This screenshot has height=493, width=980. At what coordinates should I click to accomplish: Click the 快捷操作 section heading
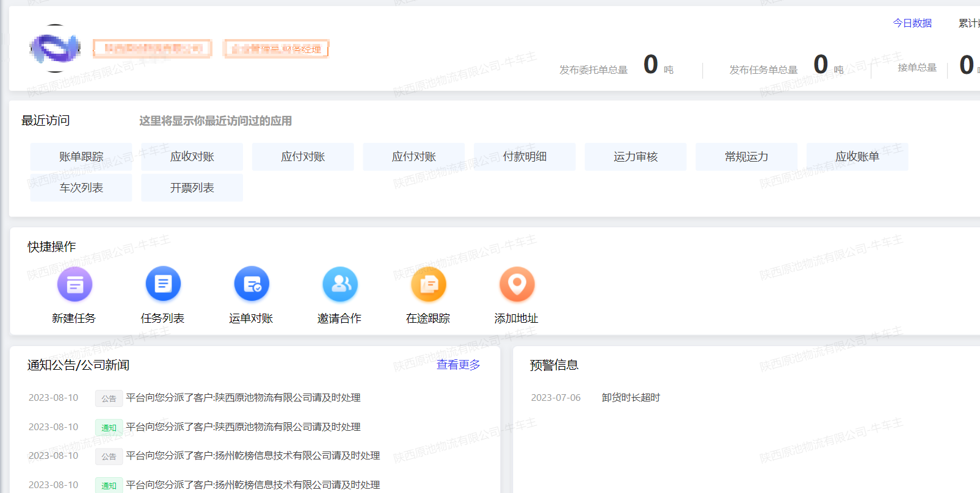pos(52,247)
